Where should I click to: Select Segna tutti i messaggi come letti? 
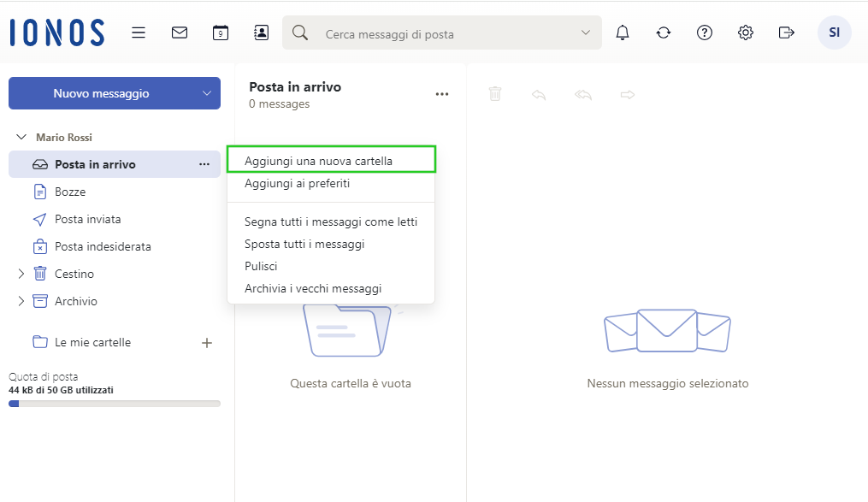(331, 222)
